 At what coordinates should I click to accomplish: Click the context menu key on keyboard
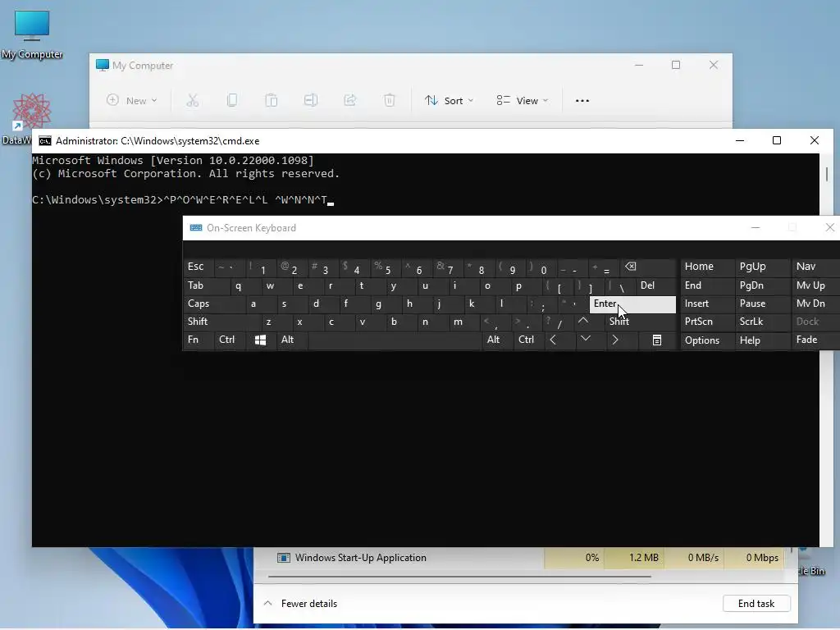tap(657, 340)
